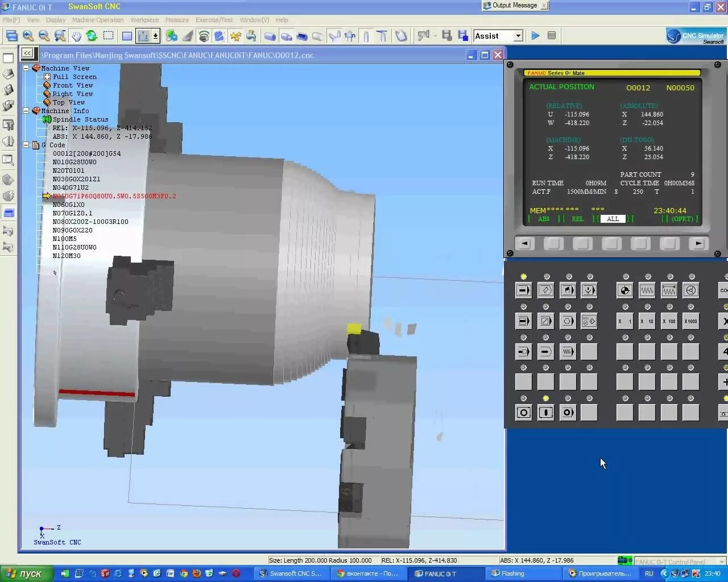
Task: Select the X 1 increment button
Action: click(x=624, y=321)
